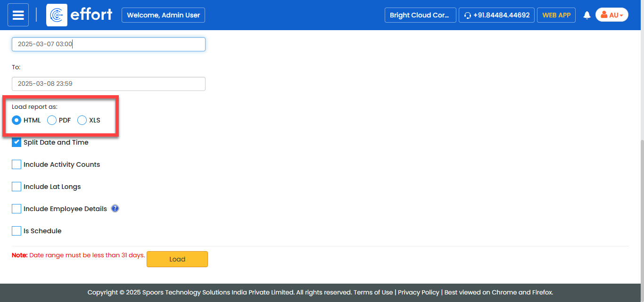Viewport: 644px width, 302px height.
Task: Check the Include Employee Details box
Action: (x=17, y=209)
